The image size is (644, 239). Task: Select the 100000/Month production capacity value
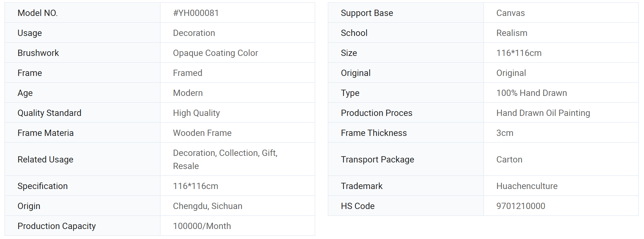point(202,226)
